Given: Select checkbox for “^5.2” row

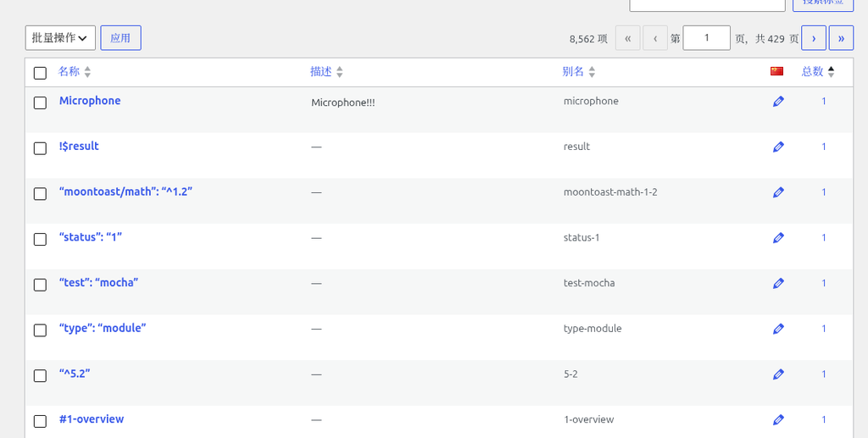Looking at the screenshot, I should click(40, 376).
